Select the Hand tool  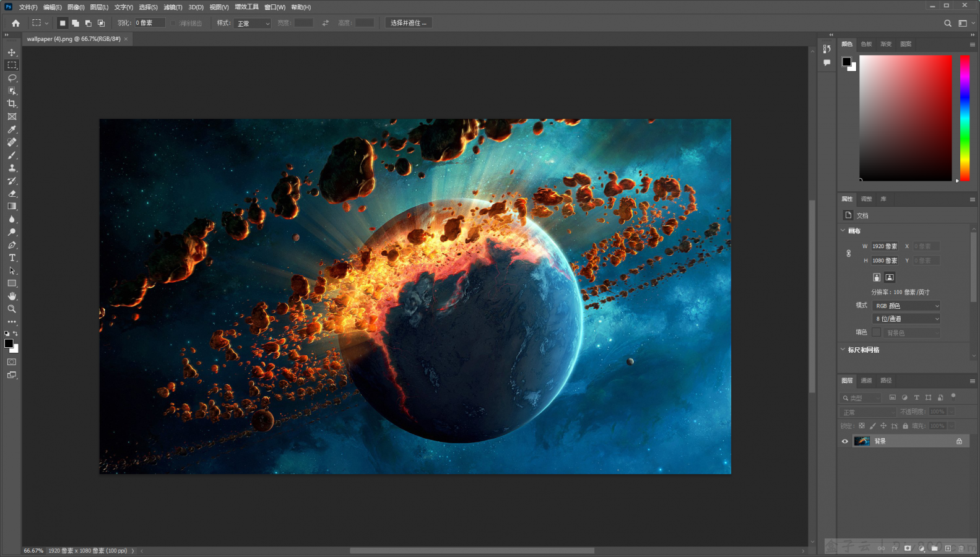(x=12, y=296)
